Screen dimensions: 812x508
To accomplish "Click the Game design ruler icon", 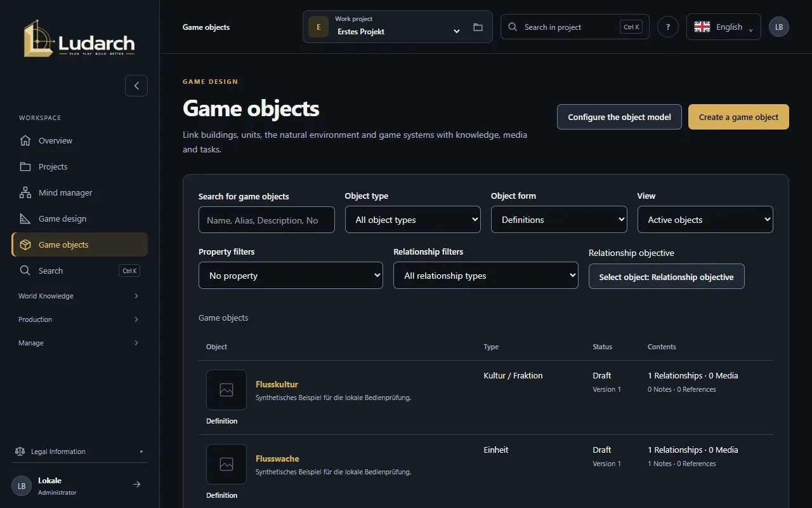I will click(x=25, y=218).
